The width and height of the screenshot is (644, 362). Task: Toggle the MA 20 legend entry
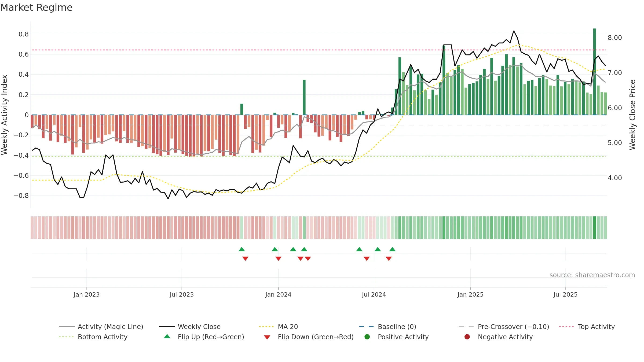click(x=278, y=327)
